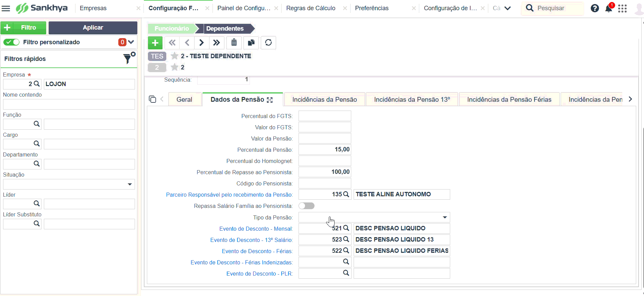Open tab list icon beside Geral
The image size is (644, 296).
tap(152, 99)
